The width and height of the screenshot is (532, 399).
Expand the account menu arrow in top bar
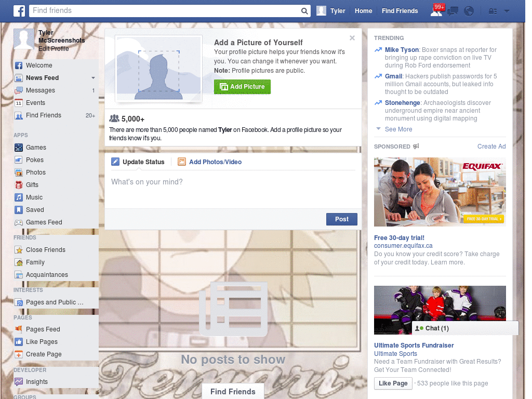pos(507,11)
